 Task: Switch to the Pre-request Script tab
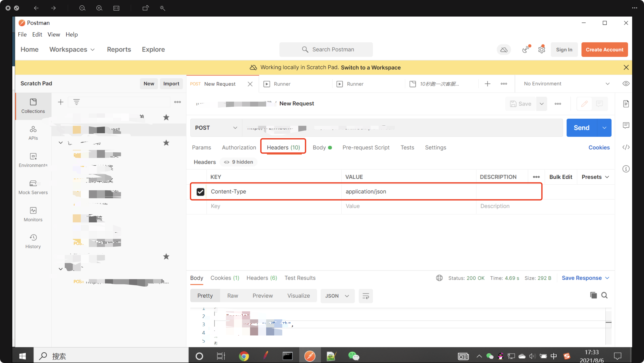366,147
